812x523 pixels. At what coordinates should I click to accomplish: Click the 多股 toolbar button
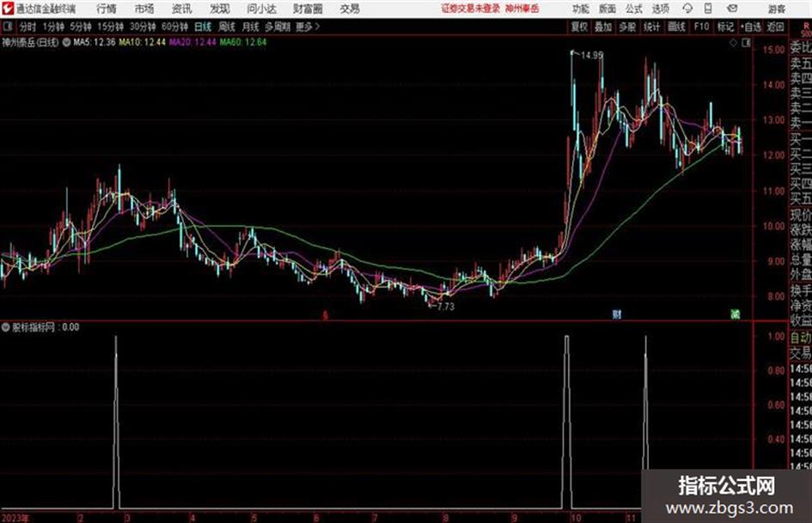click(627, 27)
